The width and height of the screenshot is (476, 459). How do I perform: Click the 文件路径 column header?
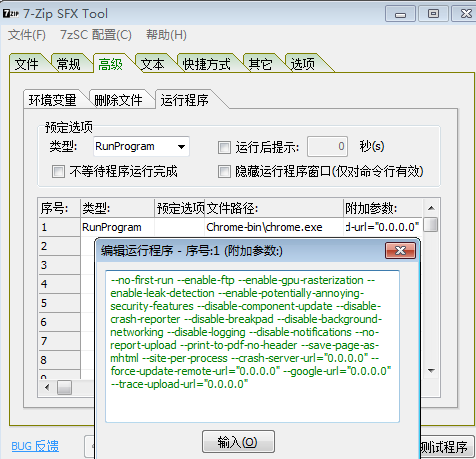pos(274,208)
